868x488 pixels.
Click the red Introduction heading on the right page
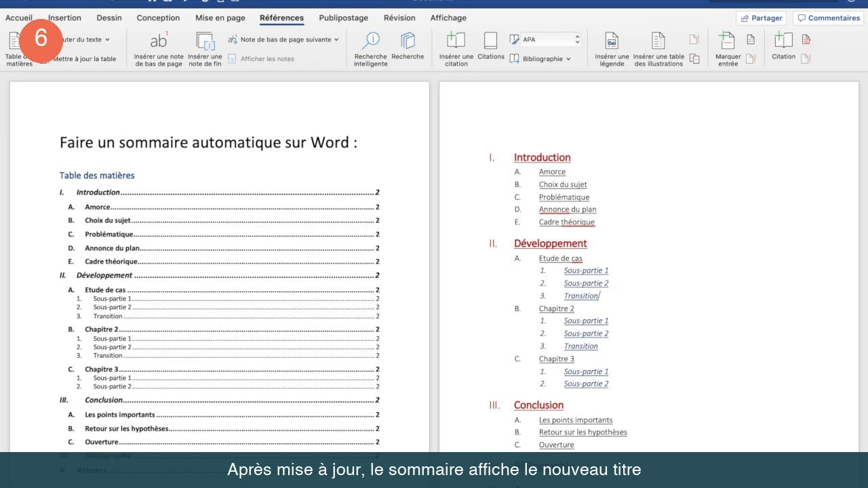[x=542, y=157]
